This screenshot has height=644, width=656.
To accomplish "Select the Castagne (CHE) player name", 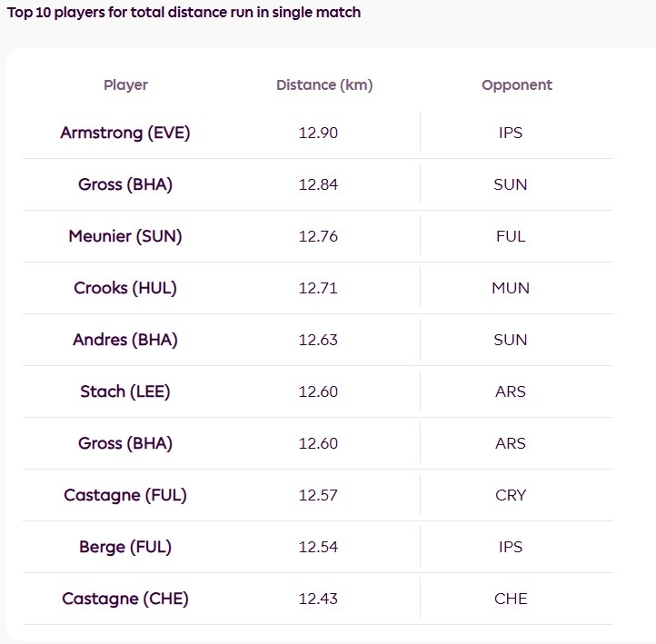I will click(x=125, y=599).
